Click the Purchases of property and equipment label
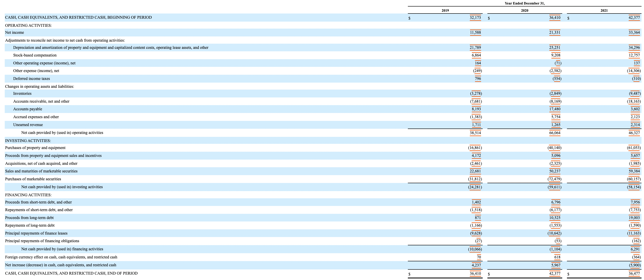The image size is (644, 280). point(35,148)
